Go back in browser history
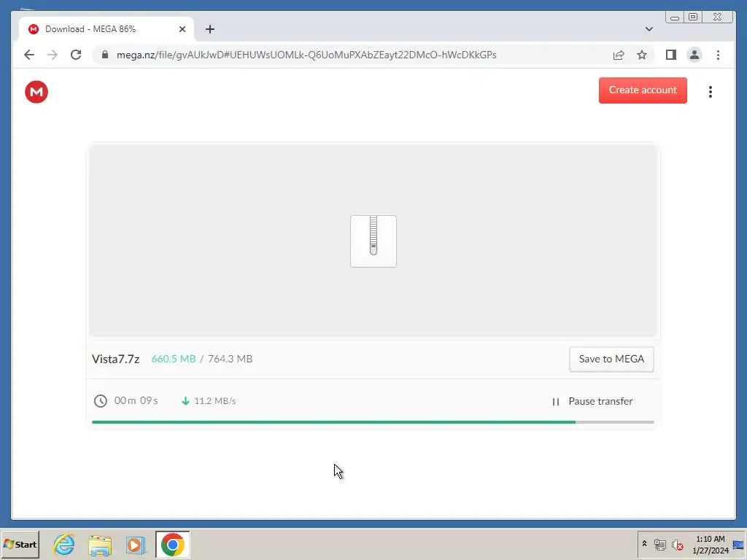The image size is (747, 560). point(29,55)
